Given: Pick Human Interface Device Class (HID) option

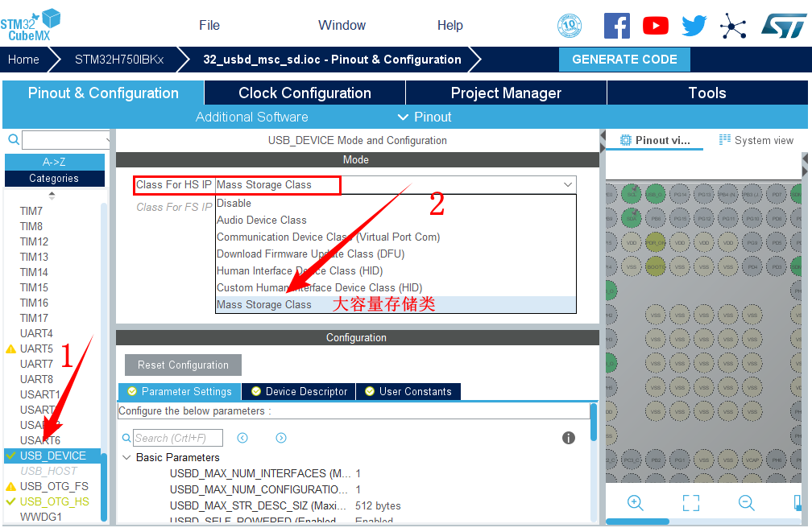Looking at the screenshot, I should click(299, 270).
